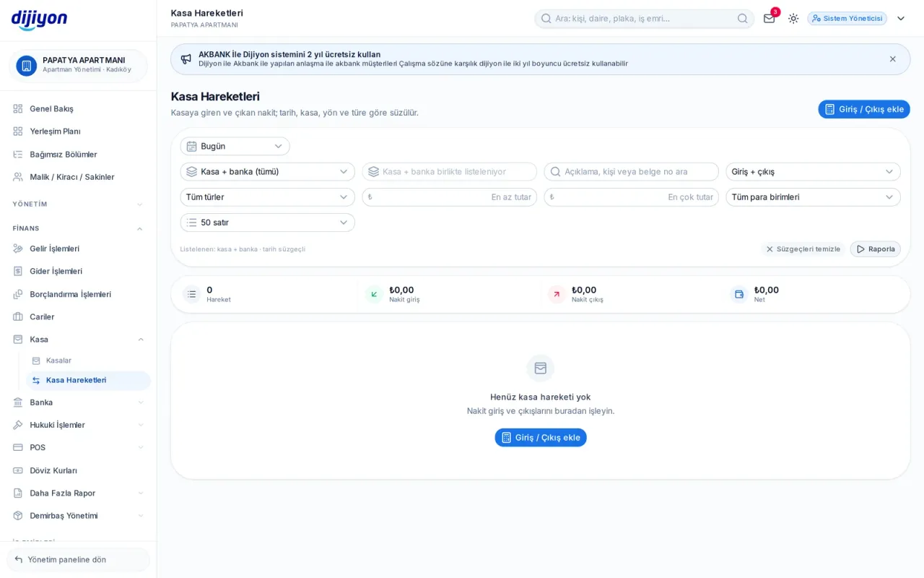Click the Raporla button
The image size is (924, 578).
click(x=875, y=249)
